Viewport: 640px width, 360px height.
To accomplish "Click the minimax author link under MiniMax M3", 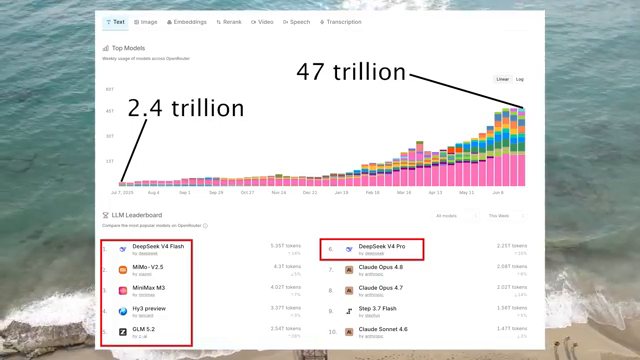I will click(x=147, y=295).
